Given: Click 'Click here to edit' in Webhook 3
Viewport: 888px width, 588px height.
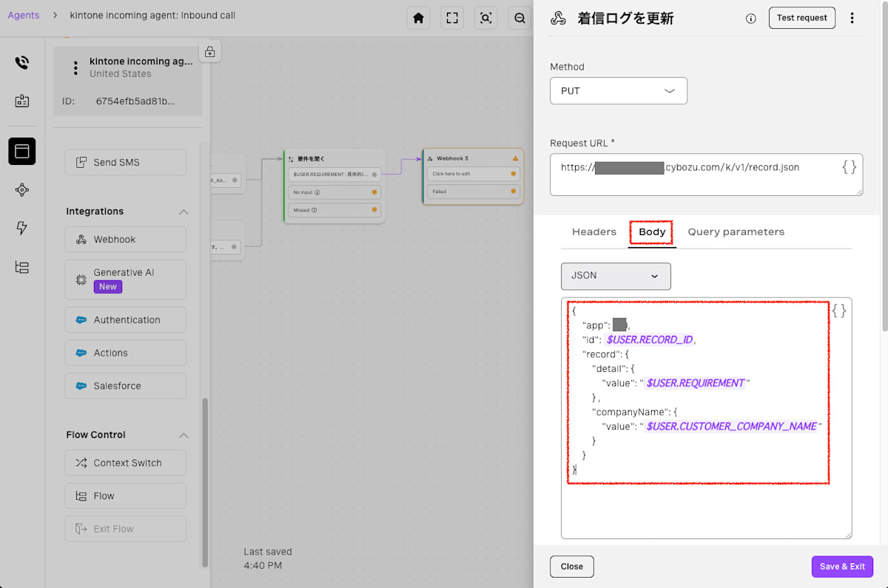Looking at the screenshot, I should pos(473,174).
